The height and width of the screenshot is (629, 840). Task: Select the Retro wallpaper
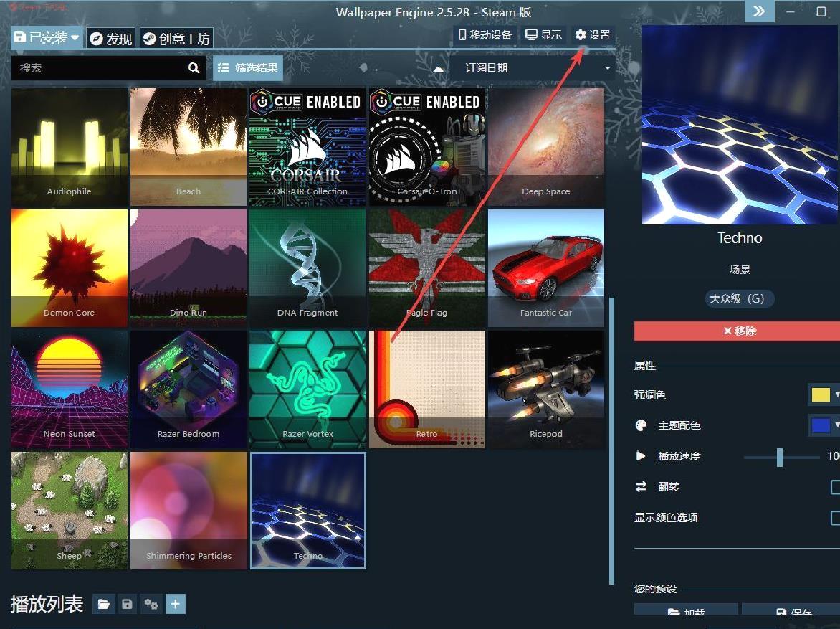pos(427,389)
